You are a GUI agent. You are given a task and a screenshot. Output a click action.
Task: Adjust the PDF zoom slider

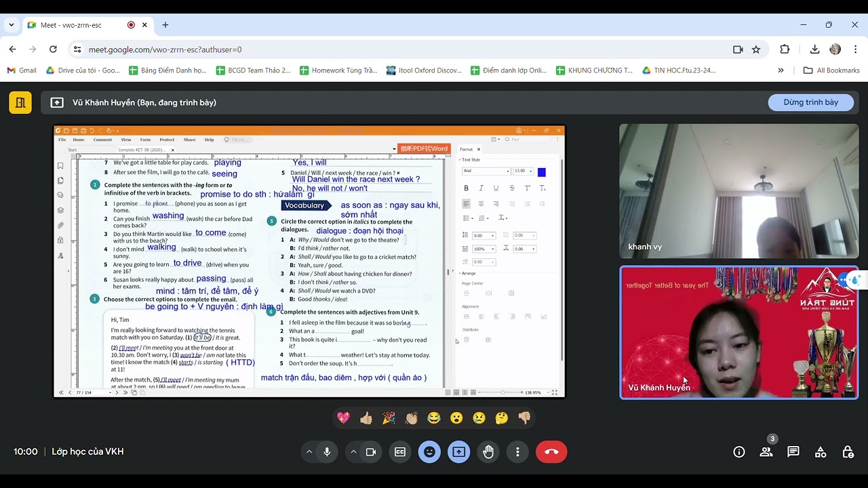pos(502,392)
